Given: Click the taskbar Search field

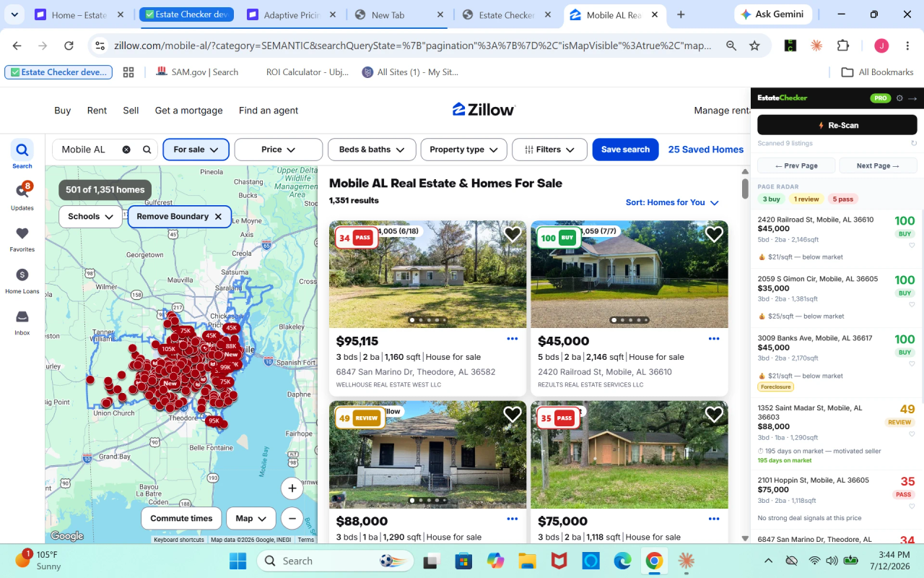Looking at the screenshot, I should click(x=336, y=561).
